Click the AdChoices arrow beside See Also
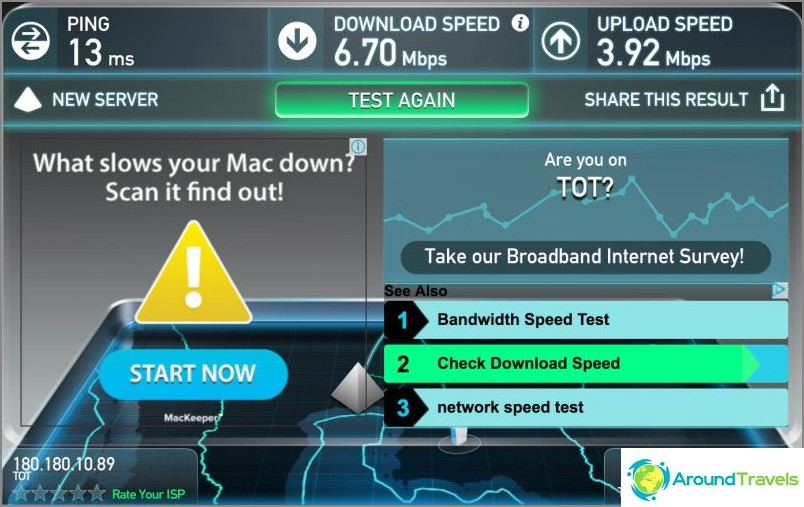Screen dimensions: 804x507 779,290
